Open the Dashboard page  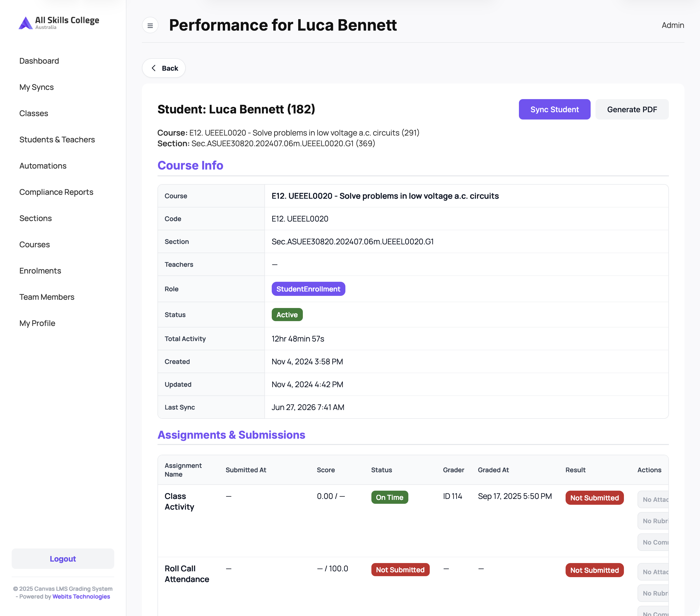tap(39, 61)
